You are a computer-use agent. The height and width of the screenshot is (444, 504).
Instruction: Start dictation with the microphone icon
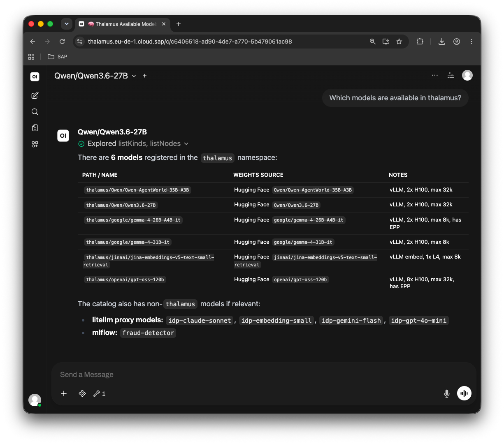(447, 393)
